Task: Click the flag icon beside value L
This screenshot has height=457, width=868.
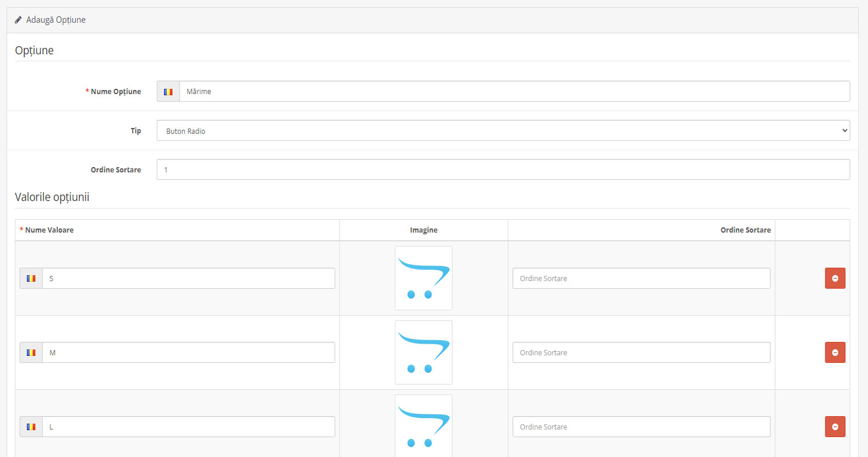Action: [31, 427]
